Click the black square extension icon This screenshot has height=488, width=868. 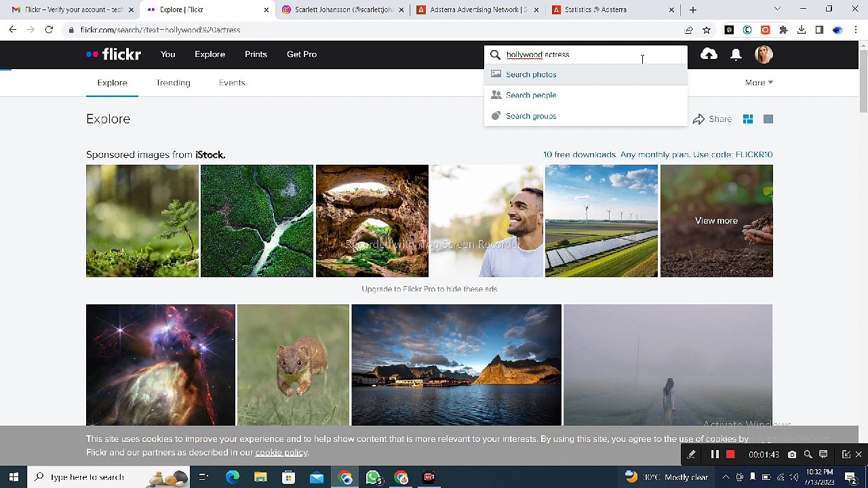pos(729,30)
